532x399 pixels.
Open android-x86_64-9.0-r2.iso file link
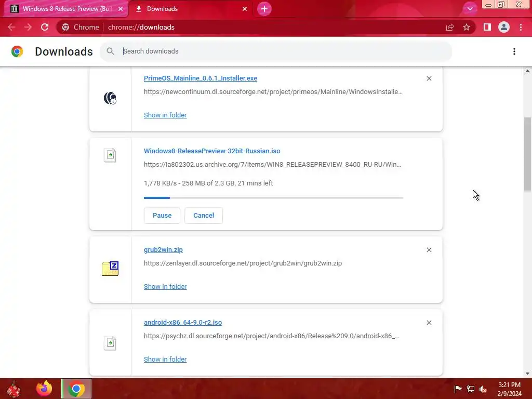point(183,322)
